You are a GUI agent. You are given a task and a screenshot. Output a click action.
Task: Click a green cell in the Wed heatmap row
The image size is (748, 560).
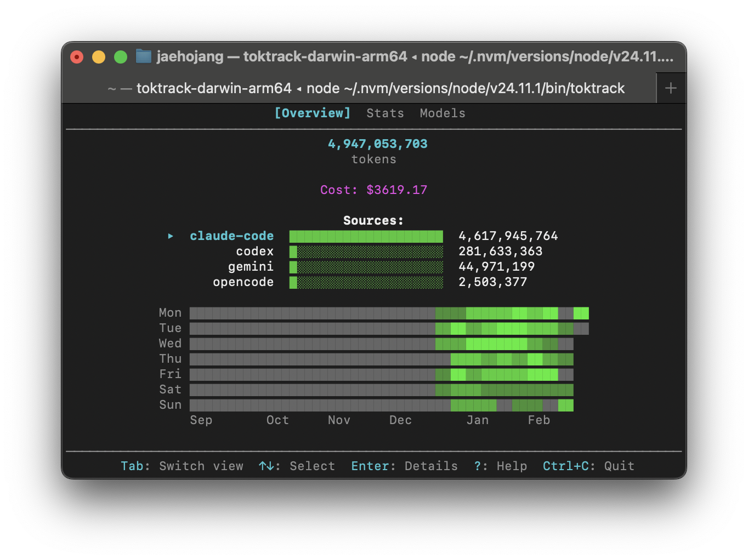coord(494,344)
